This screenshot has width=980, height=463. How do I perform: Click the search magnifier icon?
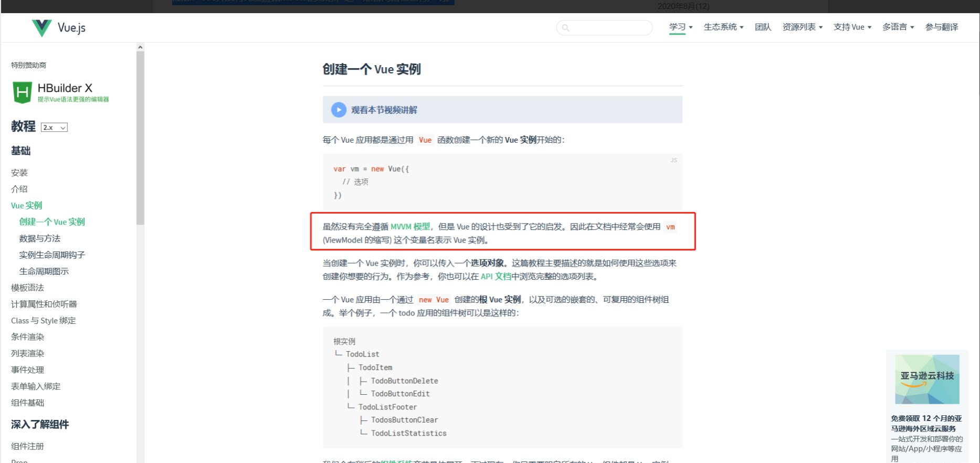[565, 28]
